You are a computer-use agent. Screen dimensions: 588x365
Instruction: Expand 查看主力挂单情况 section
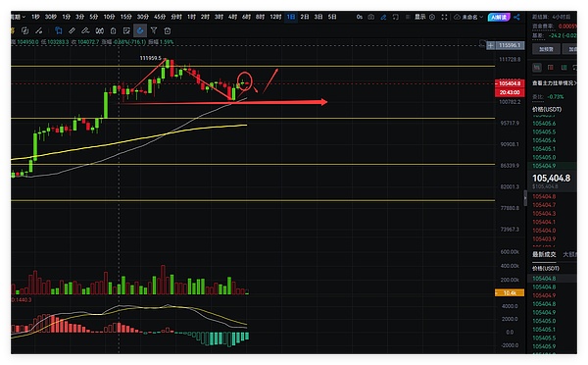pyautogui.click(x=555, y=83)
